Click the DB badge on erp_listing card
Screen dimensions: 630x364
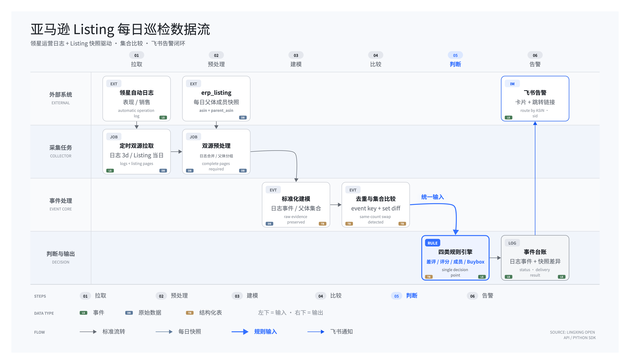click(243, 117)
